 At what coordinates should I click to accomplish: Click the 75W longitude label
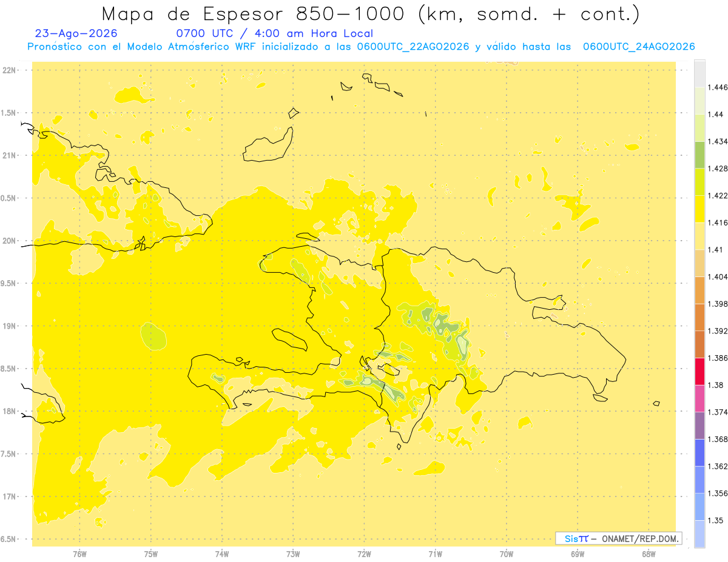click(x=151, y=554)
